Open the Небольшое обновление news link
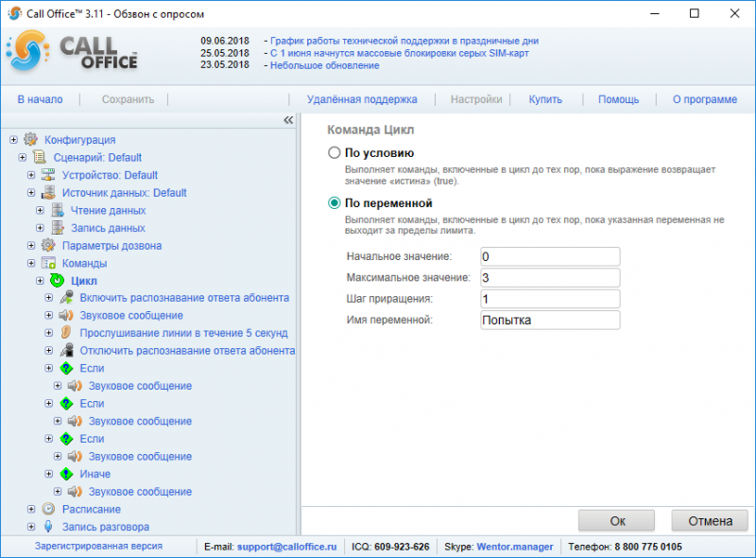The height and width of the screenshot is (558, 756). (324, 65)
